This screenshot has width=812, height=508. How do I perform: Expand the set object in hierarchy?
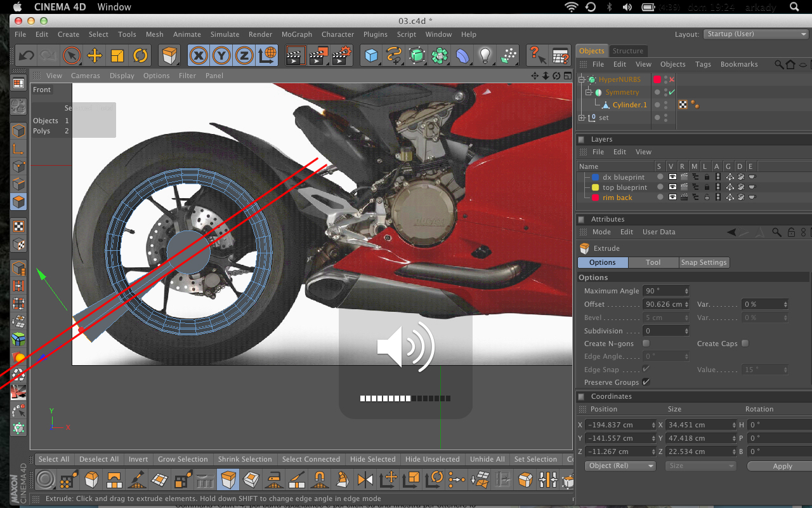point(582,117)
